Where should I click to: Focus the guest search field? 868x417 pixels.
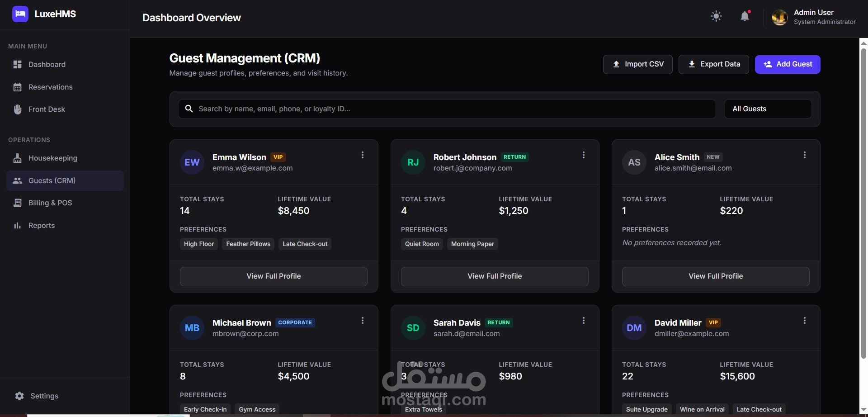(447, 109)
